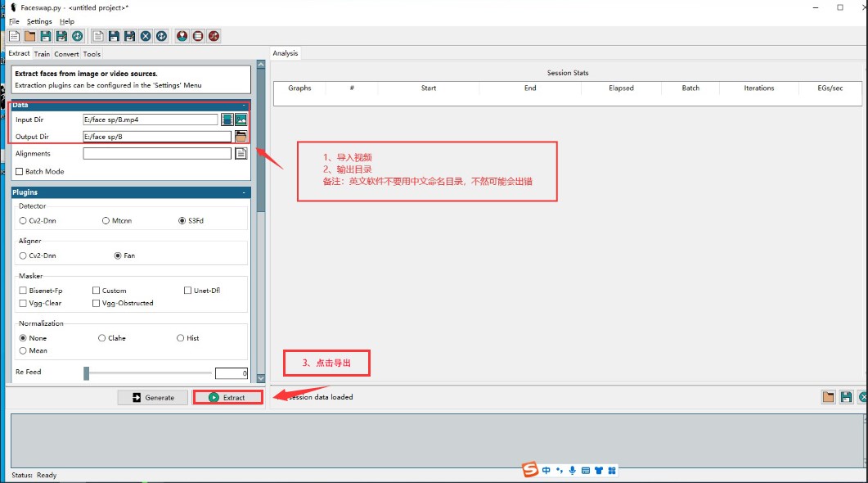Open Output Dir folder browser
868x483 pixels.
coord(241,137)
